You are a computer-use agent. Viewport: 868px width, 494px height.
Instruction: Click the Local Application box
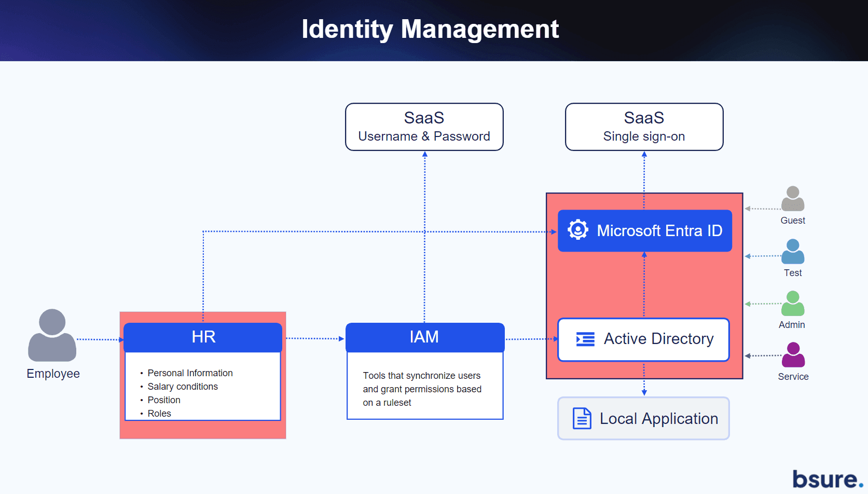click(643, 418)
